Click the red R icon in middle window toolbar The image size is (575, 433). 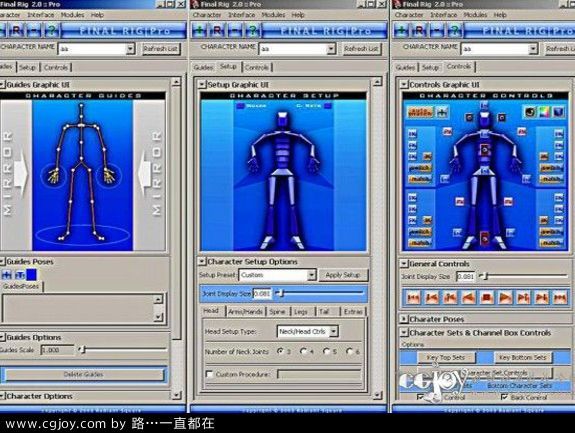click(217, 30)
